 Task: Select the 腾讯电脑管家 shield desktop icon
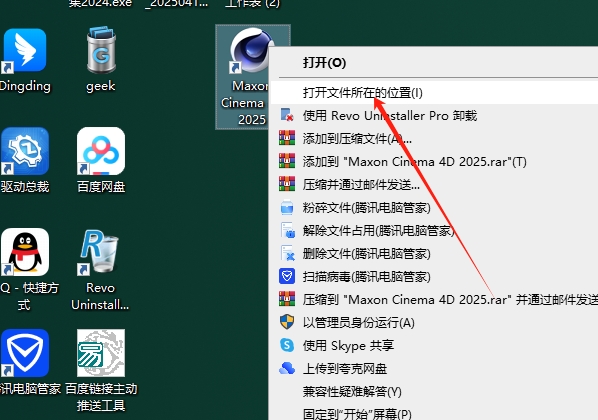(25, 353)
